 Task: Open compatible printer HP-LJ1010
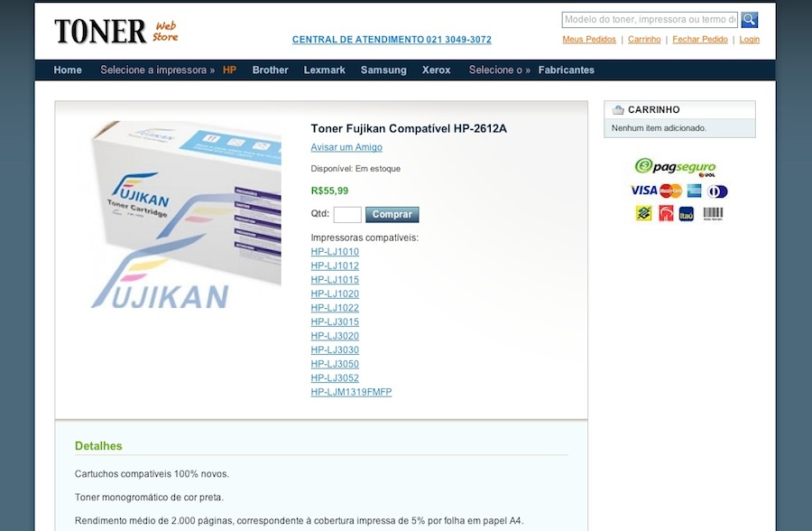click(335, 251)
